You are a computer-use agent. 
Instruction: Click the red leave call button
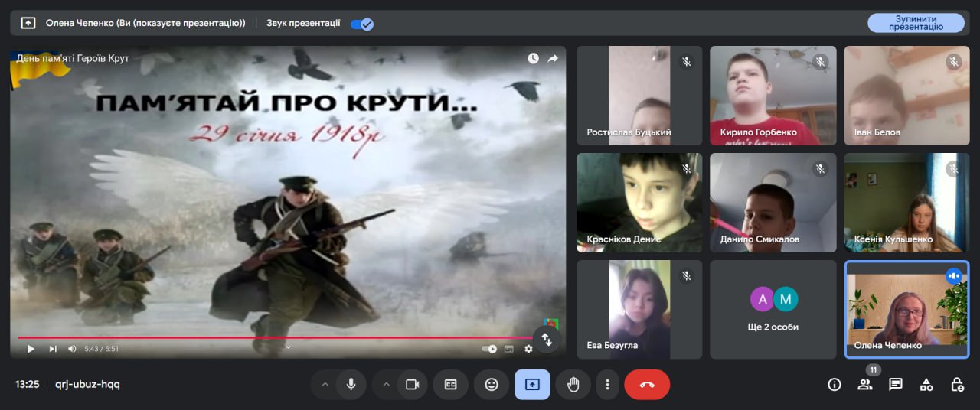point(647,385)
